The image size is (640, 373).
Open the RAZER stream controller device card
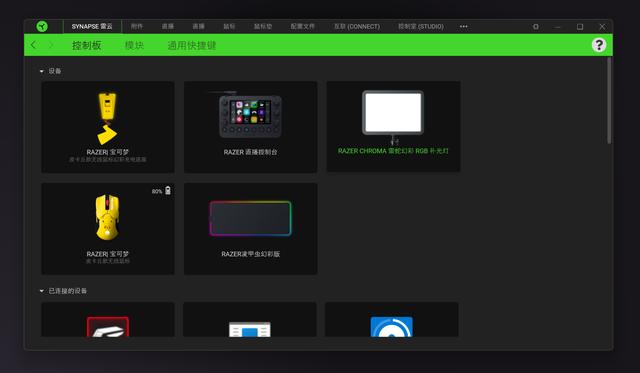click(250, 127)
